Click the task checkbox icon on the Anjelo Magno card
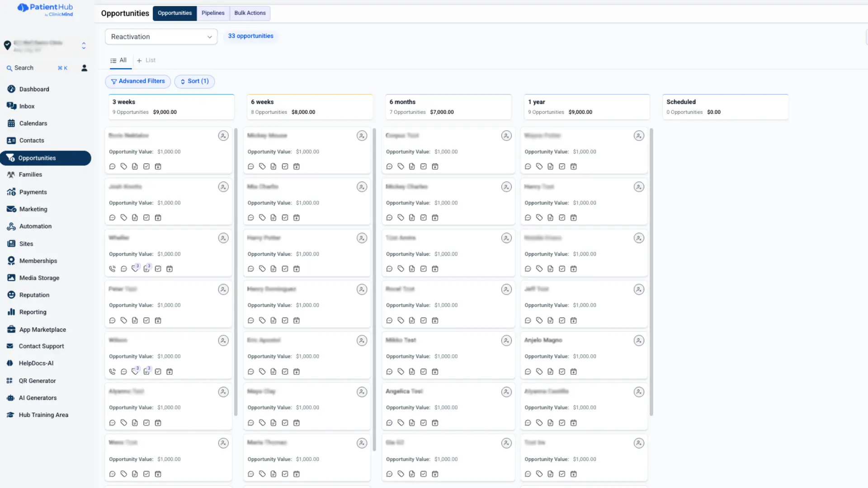This screenshot has height=488, width=868. 562,371
